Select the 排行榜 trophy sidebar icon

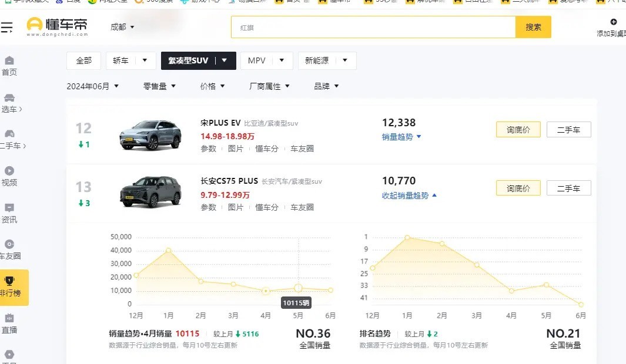tap(9, 281)
